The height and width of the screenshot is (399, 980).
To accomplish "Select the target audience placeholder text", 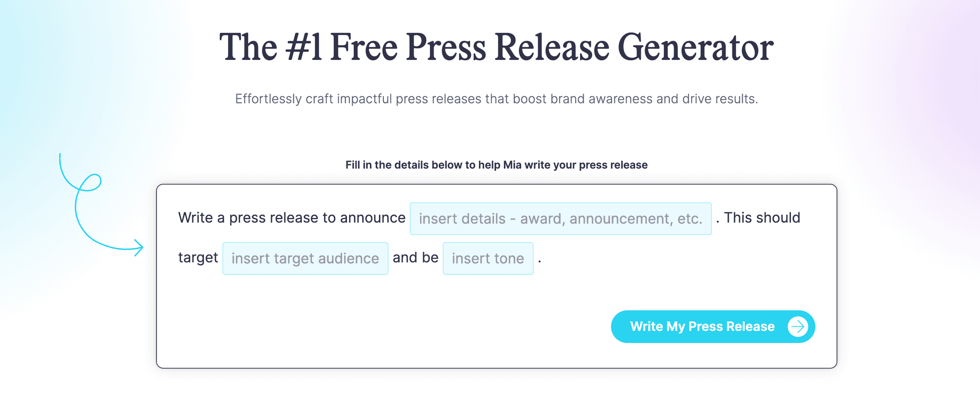I will point(305,258).
